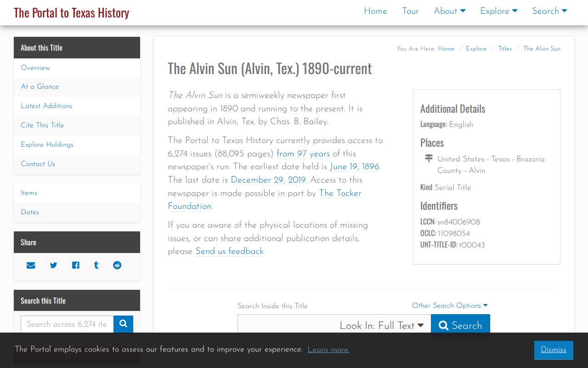This screenshot has width=588, height=368.
Task: Share on Reddit icon
Action: click(117, 265)
